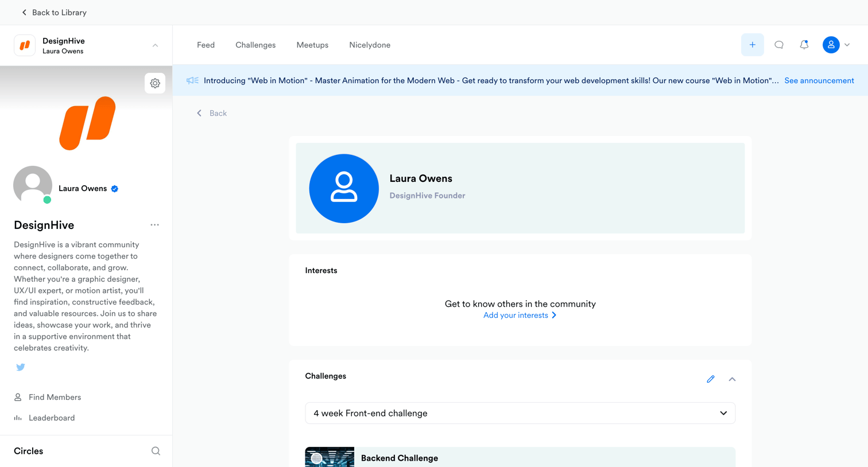
Task: Click the blue user avatar in header
Action: (831, 45)
